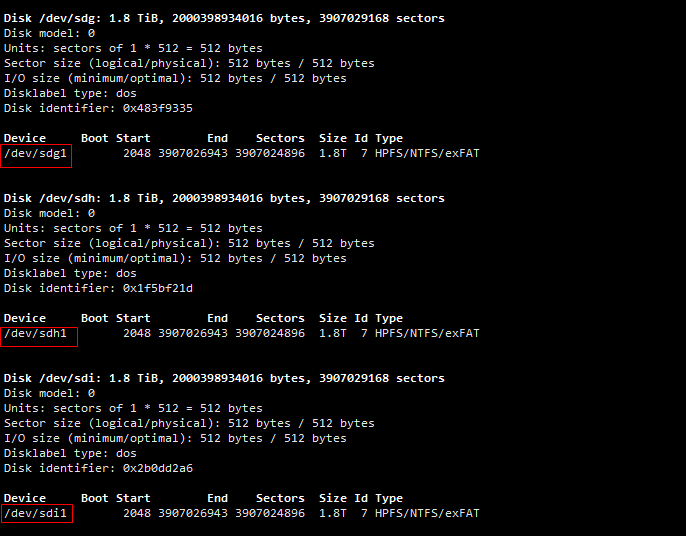The width and height of the screenshot is (686, 536).
Task: Click the highlighted /dev/sdg1 device entry
Action: [x=35, y=154]
